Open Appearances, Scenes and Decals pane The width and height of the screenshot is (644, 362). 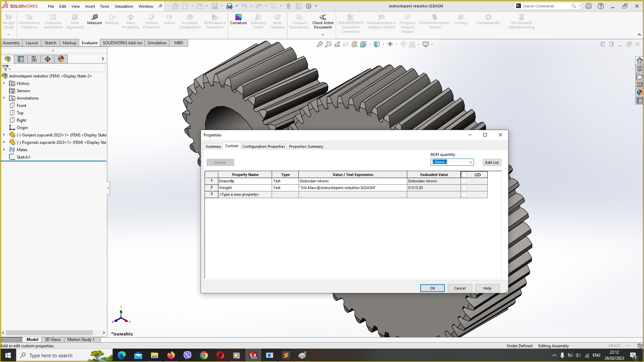640,93
